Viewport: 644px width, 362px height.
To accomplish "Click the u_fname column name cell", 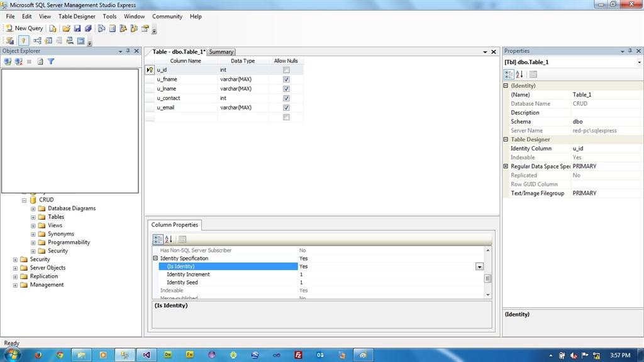I will [x=186, y=79].
